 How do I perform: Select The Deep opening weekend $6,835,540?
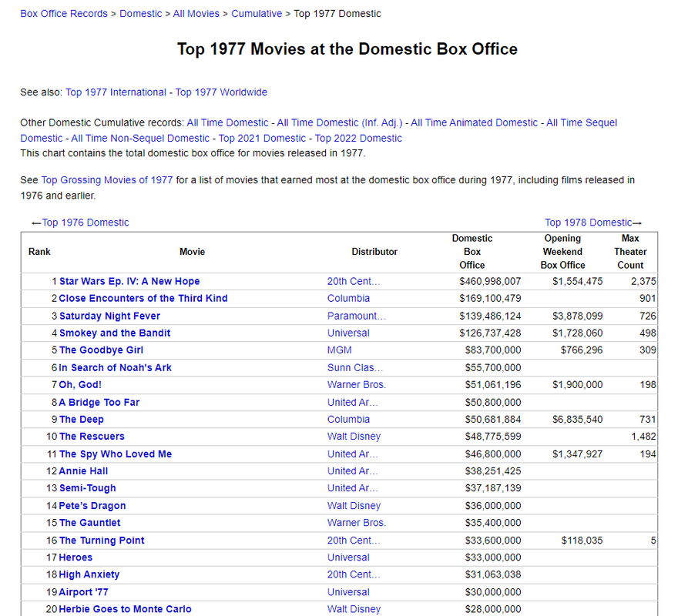[x=577, y=420]
